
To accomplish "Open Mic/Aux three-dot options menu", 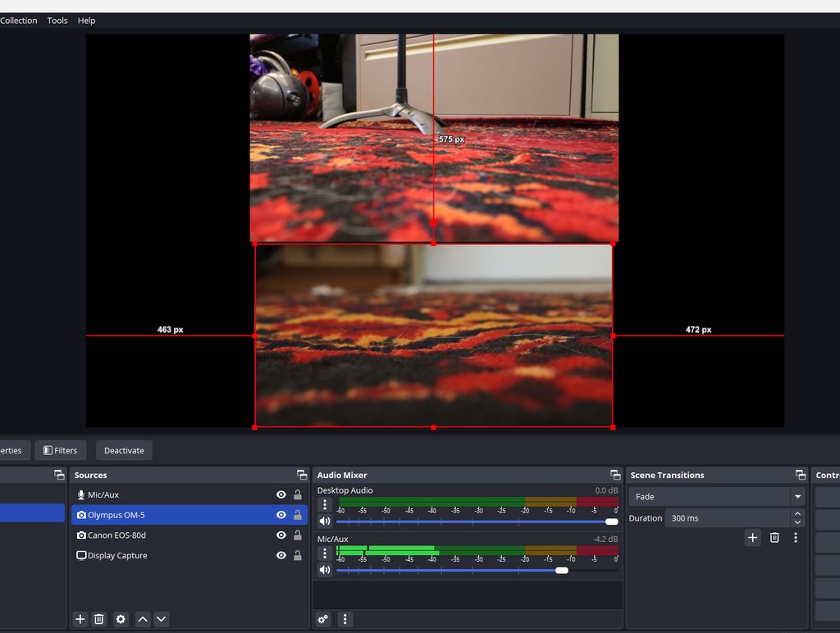I will [325, 553].
